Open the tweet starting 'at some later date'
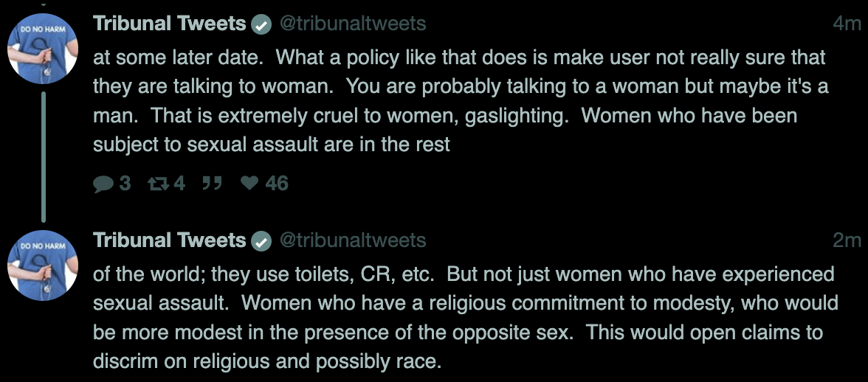Screen dimensions: 868x382 pyautogui.click(x=461, y=100)
